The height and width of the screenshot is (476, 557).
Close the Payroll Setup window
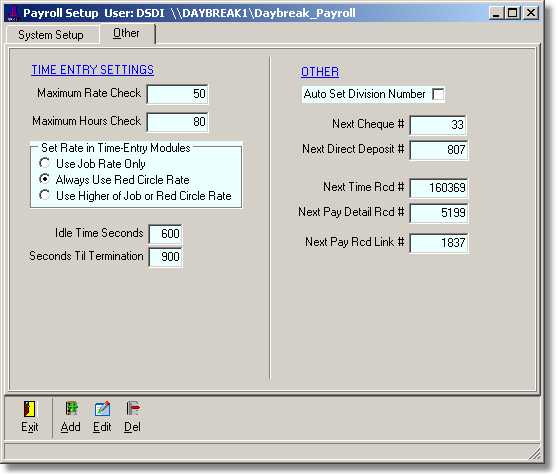(x=531, y=13)
